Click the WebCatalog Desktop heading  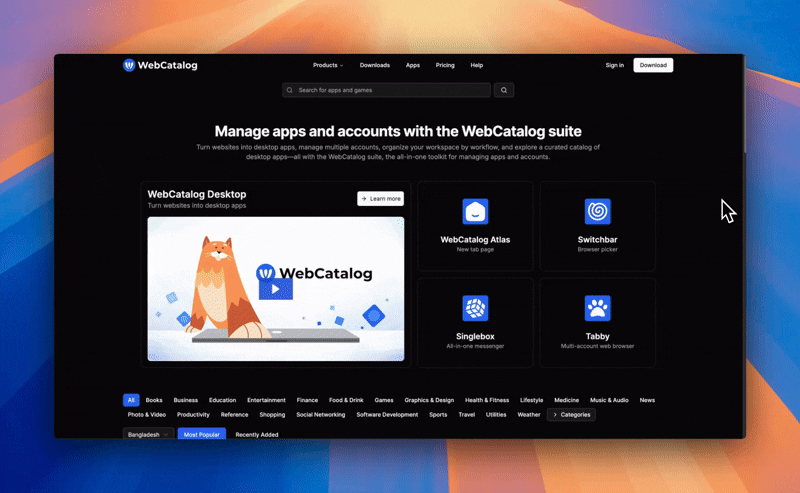point(197,194)
